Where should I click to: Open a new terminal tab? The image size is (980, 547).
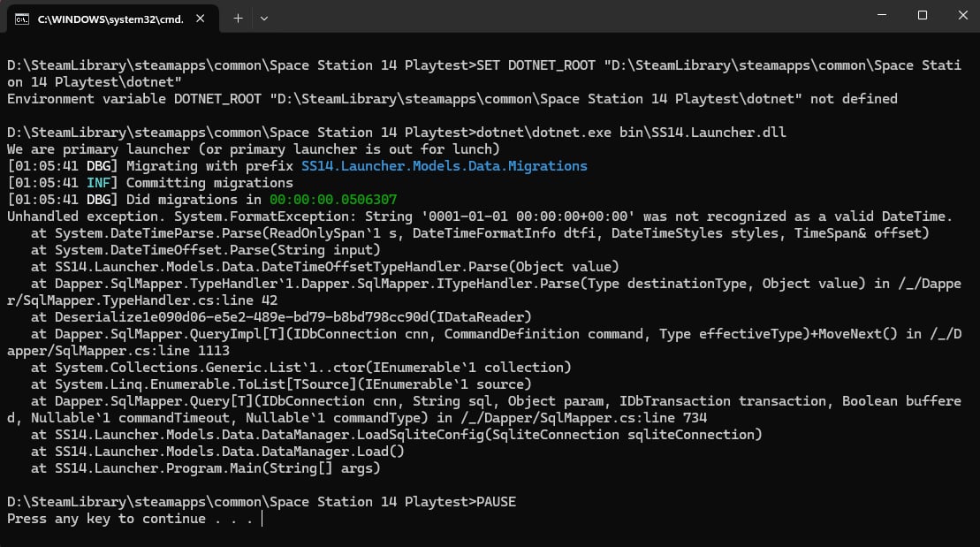(x=238, y=19)
